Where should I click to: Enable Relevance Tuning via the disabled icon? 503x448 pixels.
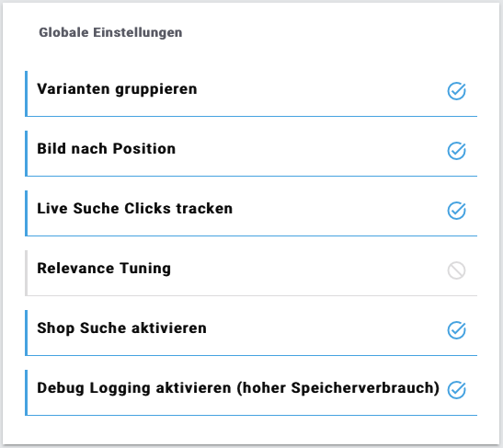pyautogui.click(x=456, y=270)
